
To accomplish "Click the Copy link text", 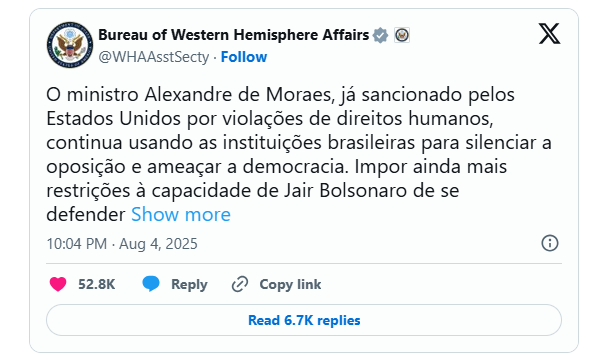I will 290,284.
